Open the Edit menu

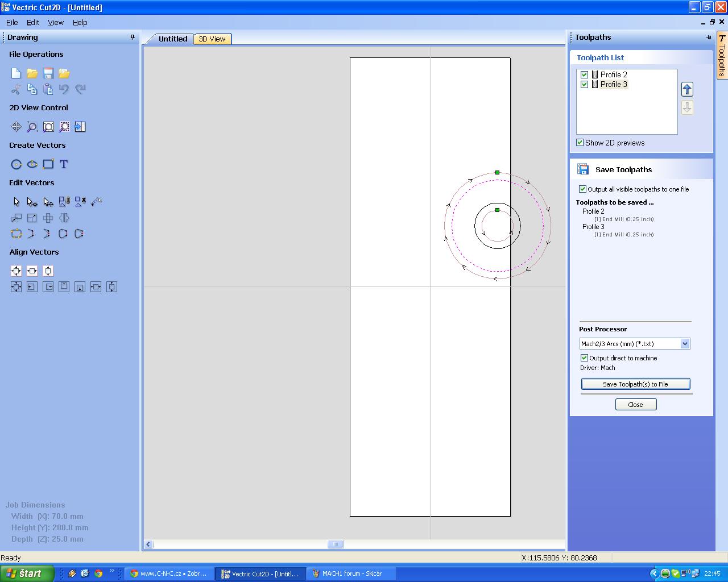pos(33,22)
